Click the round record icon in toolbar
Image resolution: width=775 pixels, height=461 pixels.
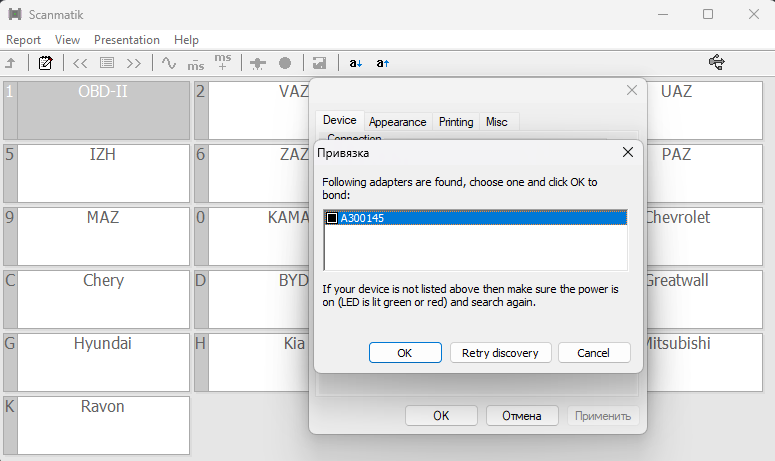coord(285,63)
